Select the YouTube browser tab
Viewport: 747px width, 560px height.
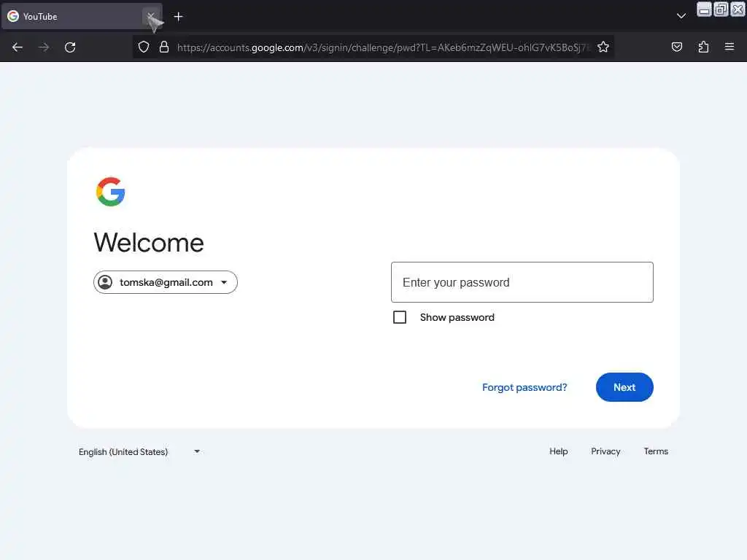[82, 17]
